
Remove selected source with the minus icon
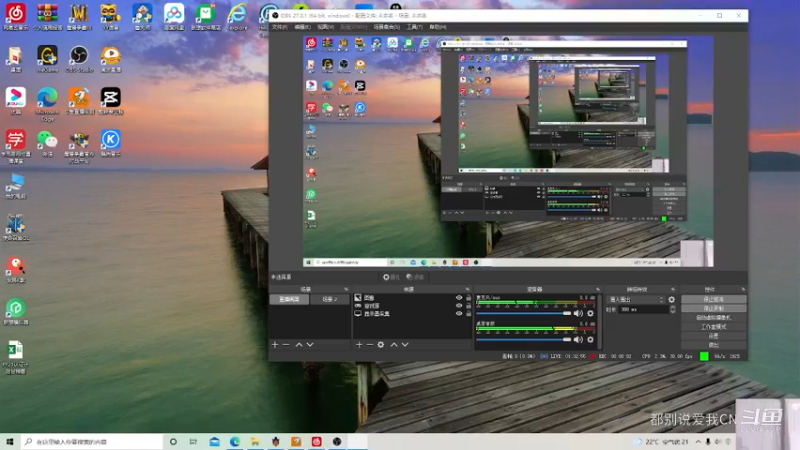[370, 345]
